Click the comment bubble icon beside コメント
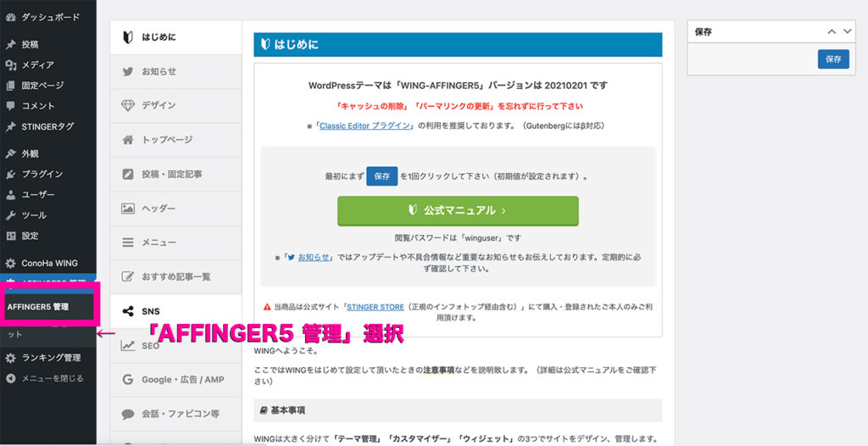The image size is (868, 446). 10,106
